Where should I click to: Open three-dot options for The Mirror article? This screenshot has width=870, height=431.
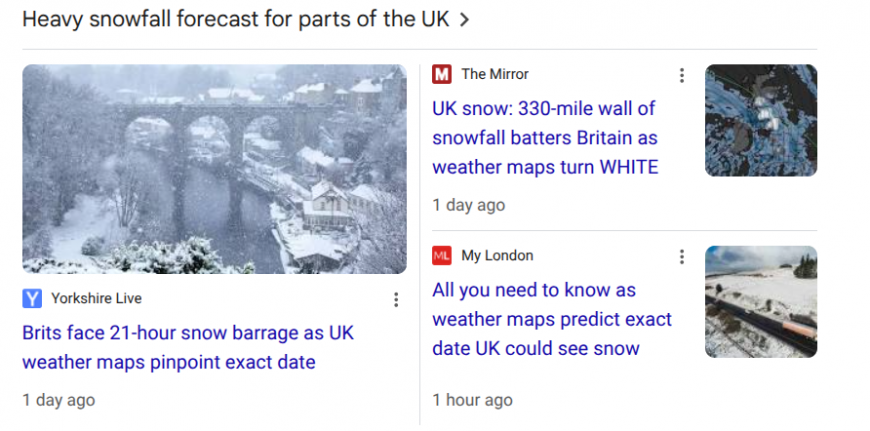682,75
